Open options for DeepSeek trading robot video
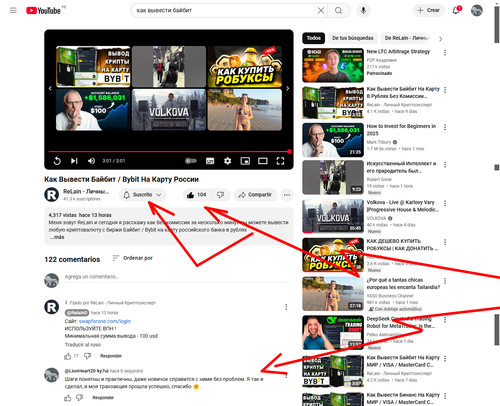 coord(445,320)
